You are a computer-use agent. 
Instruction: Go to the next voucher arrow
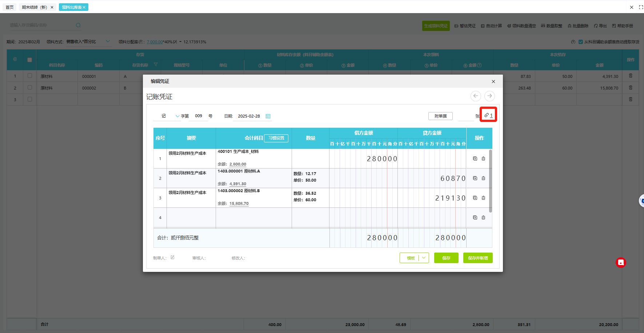(489, 96)
